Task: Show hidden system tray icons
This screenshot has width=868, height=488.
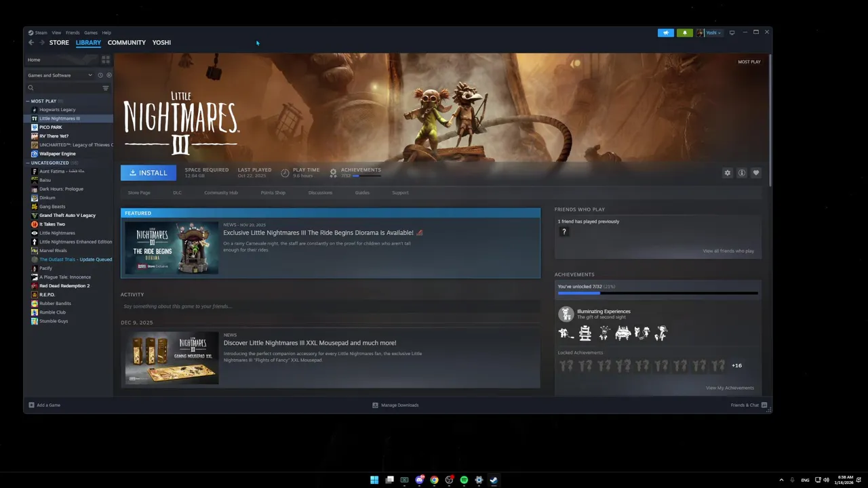Action: (781, 480)
